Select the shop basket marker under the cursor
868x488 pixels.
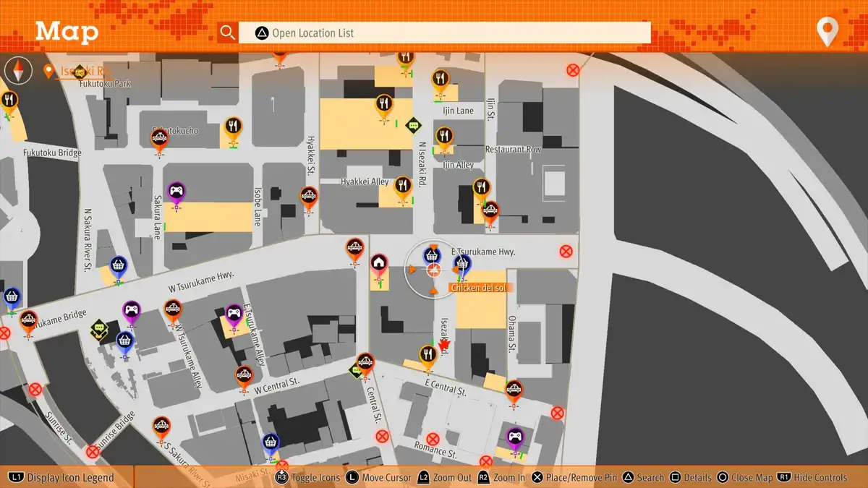click(432, 255)
